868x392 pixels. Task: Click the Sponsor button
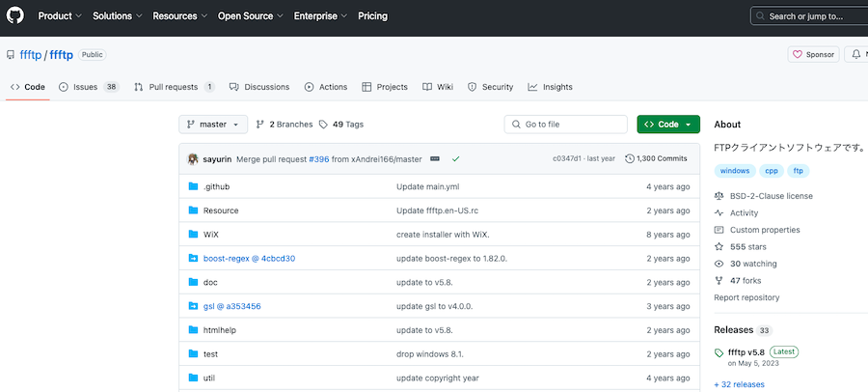(814, 54)
